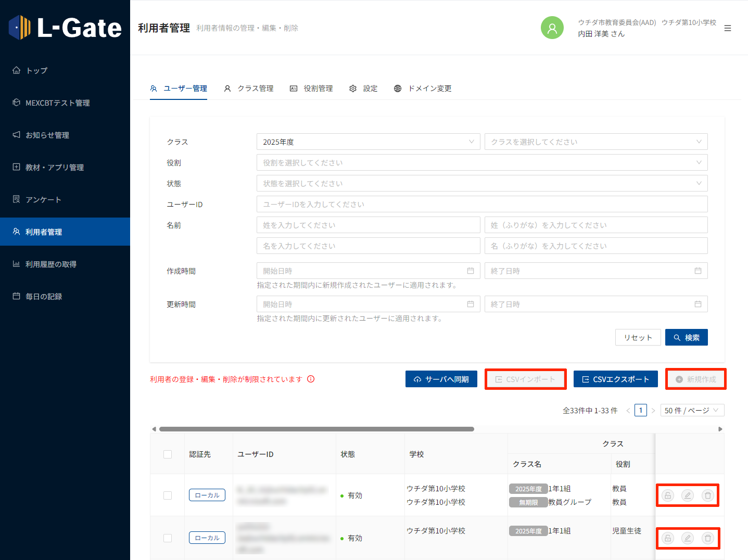Viewport: 748px width, 560px height.
Task: Click the info icon beside the restriction warning
Action: point(311,379)
